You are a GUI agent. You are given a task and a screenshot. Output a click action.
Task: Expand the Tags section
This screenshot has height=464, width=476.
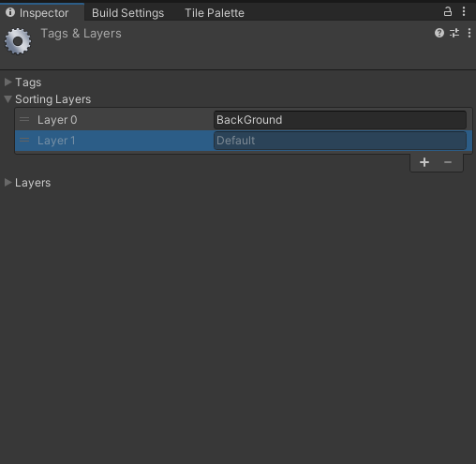[x=8, y=82]
